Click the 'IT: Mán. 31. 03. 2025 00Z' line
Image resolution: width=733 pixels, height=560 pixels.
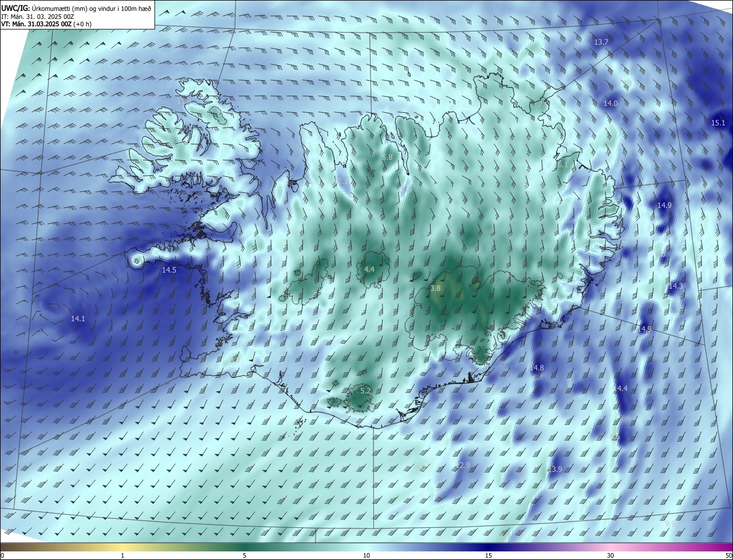coord(37,17)
